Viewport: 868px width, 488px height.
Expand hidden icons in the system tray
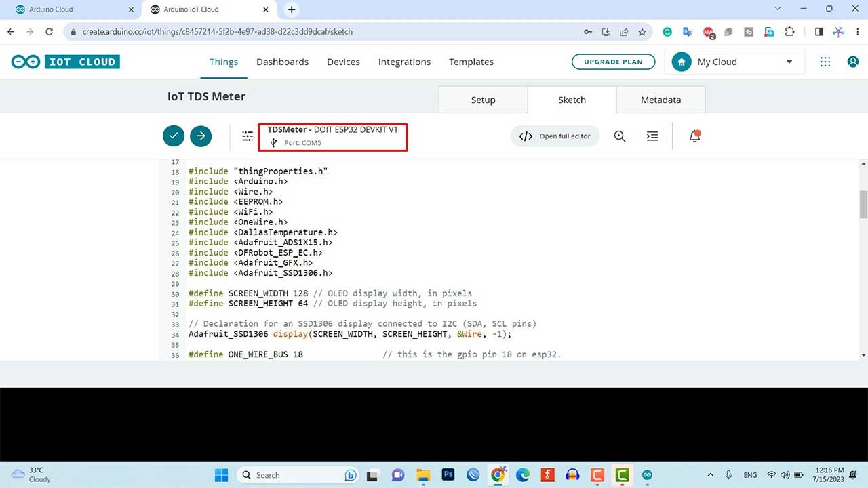(711, 474)
